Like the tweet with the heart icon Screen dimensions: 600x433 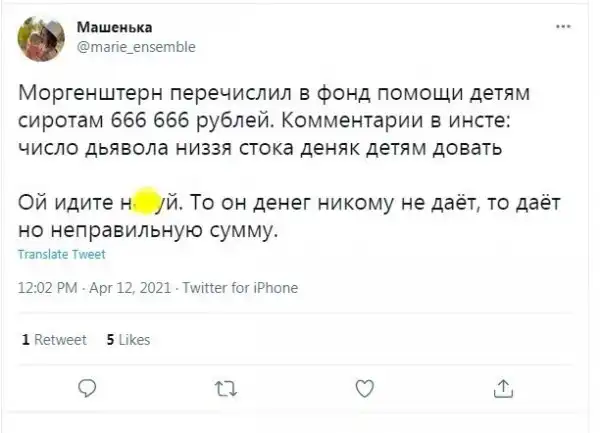tap(365, 389)
